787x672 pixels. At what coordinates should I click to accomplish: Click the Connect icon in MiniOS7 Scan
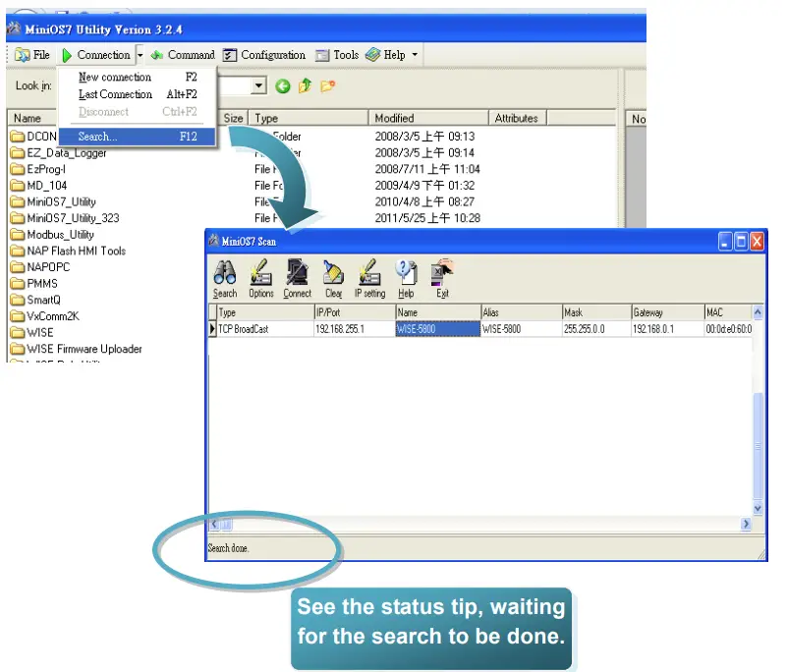[x=297, y=279]
